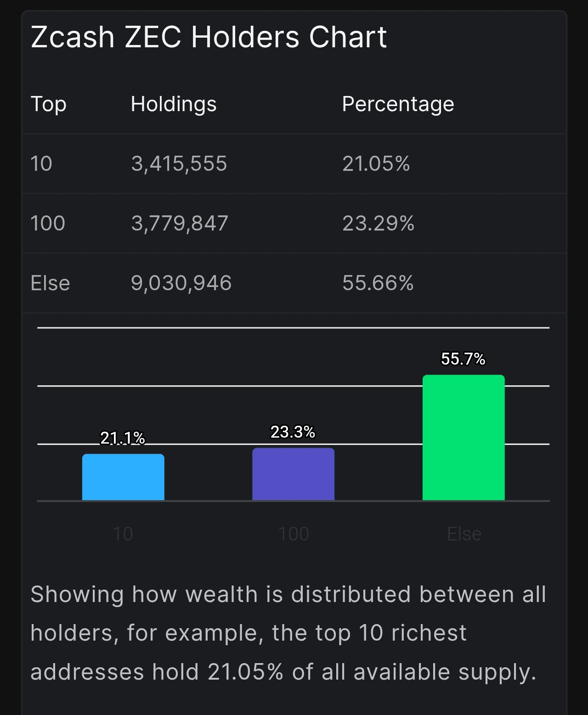The width and height of the screenshot is (588, 715).
Task: Click the 55.66% percentage cell
Action: [378, 283]
